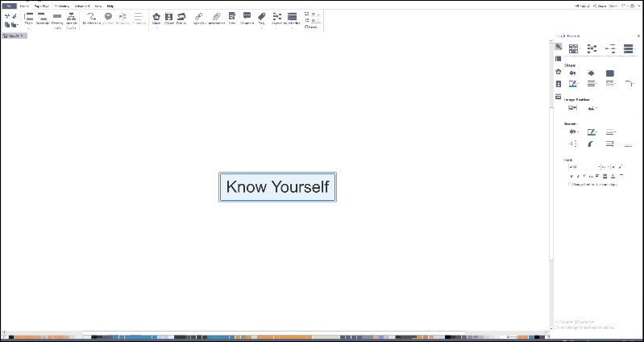644x342 pixels.
Task: Enable Change font for the same type
Action: pyautogui.click(x=570, y=184)
